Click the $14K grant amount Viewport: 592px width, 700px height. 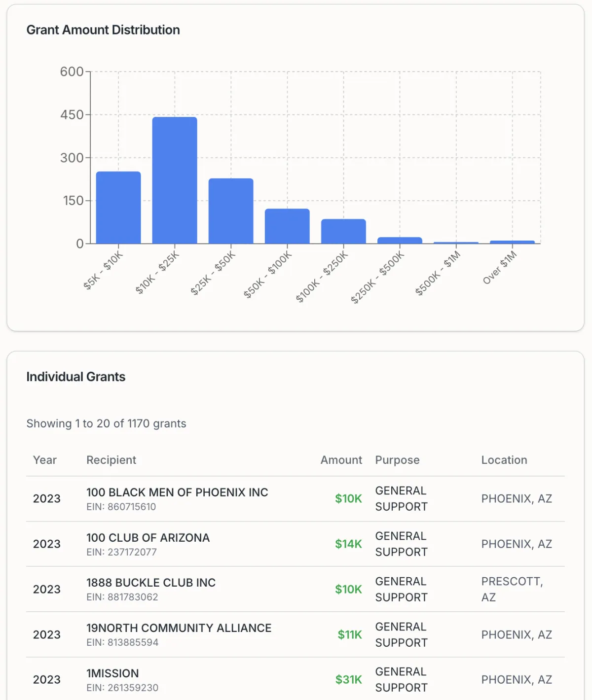tap(348, 544)
